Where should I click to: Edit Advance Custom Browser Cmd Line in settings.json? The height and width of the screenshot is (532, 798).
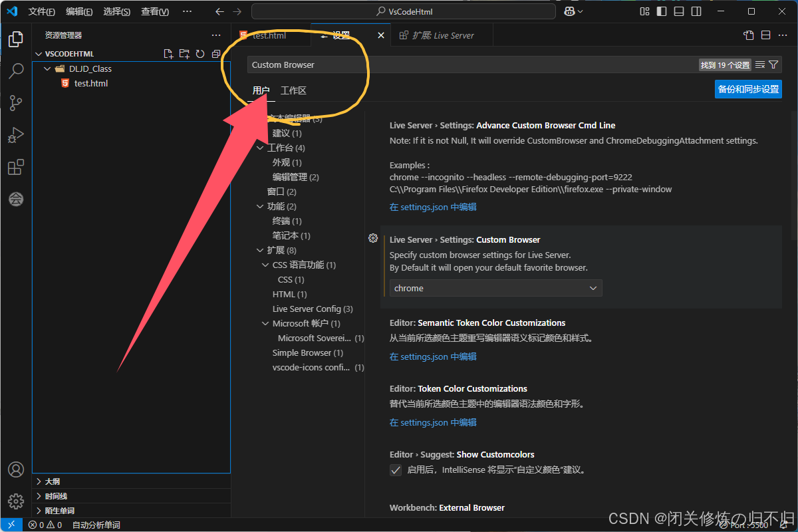coord(433,207)
